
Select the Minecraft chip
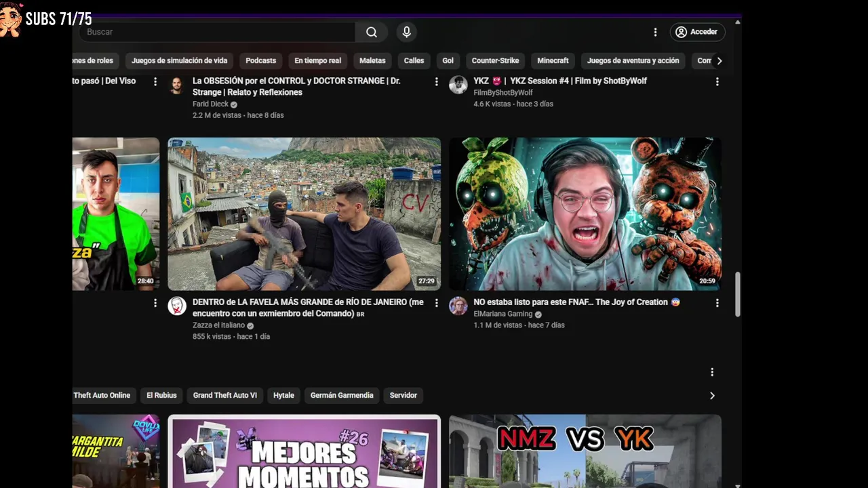(553, 61)
